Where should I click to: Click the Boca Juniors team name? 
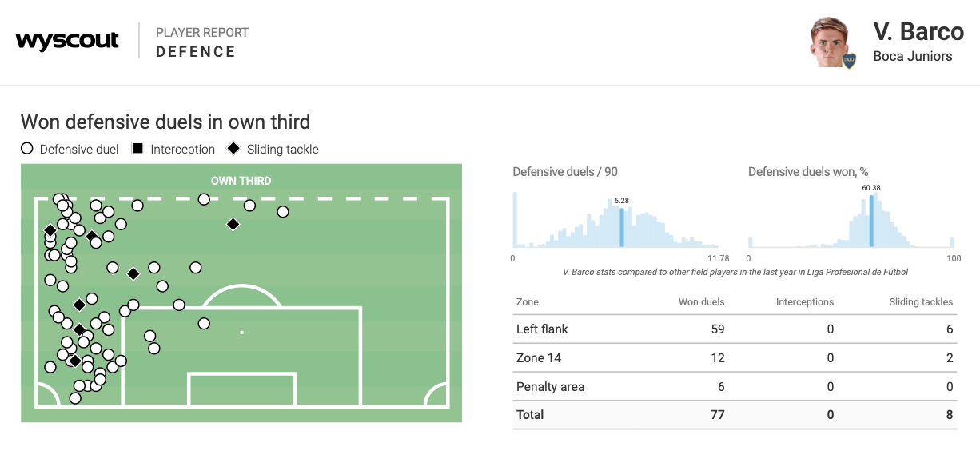coord(912,56)
